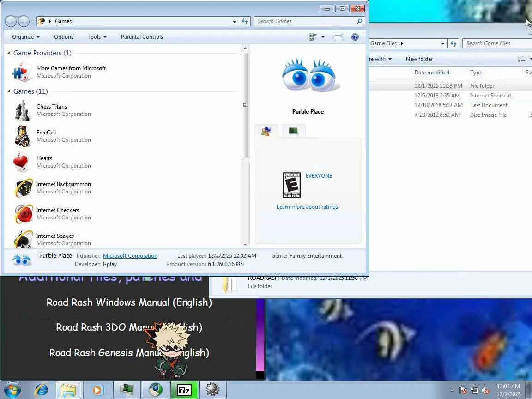This screenshot has width=532, height=399.
Task: Click the Purble Place icon in details pane
Action: click(x=22, y=260)
